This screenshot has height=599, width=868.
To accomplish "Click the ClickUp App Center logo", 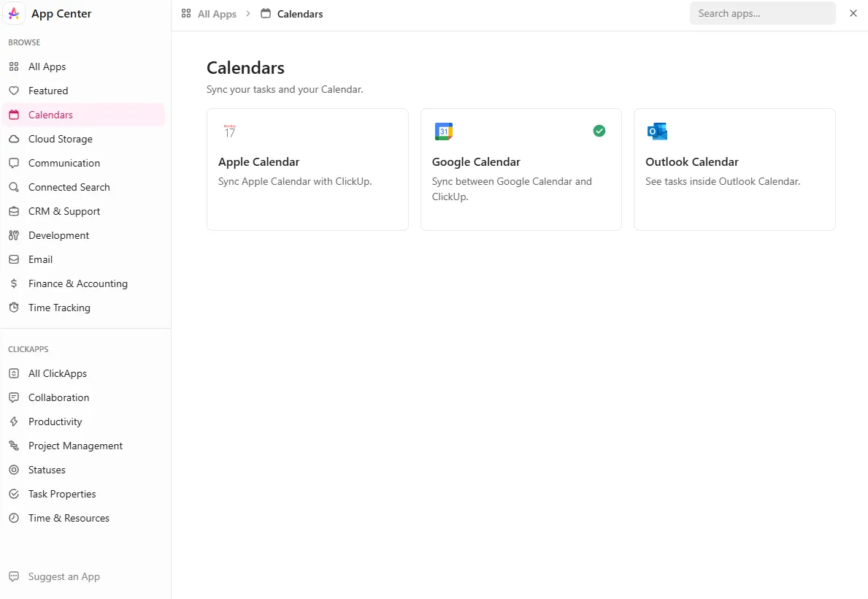I will (14, 13).
